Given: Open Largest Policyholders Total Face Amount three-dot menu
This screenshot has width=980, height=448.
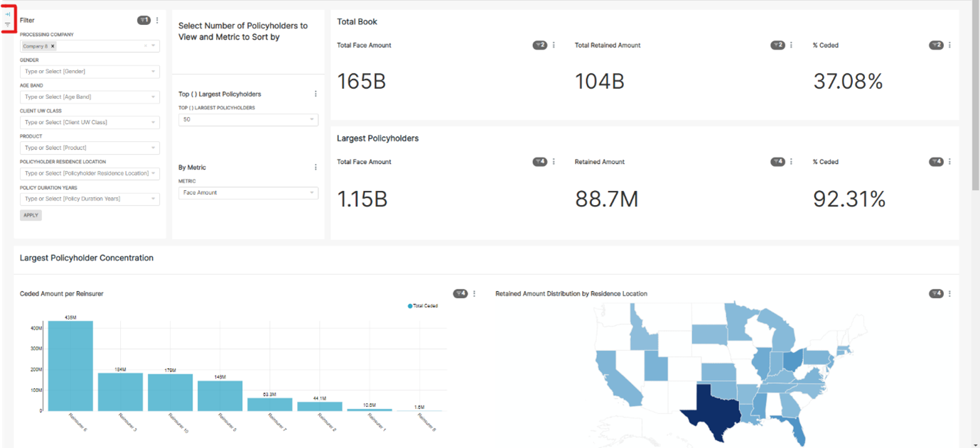Looking at the screenshot, I should tap(554, 162).
